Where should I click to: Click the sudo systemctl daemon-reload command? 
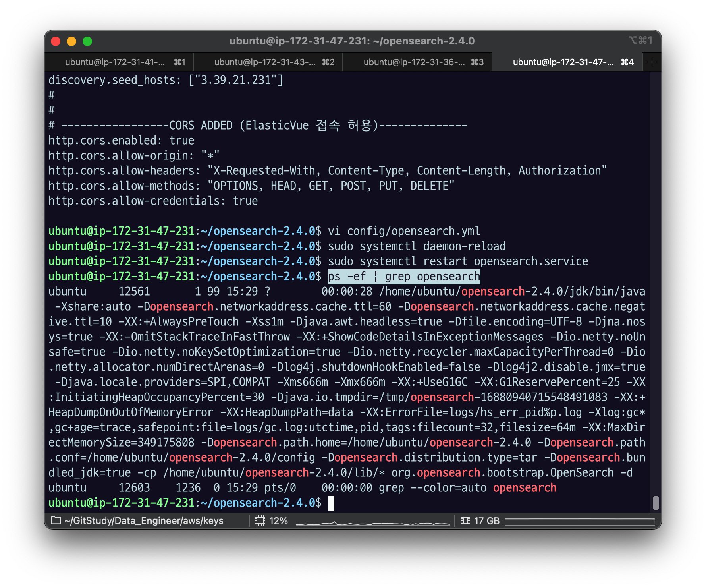point(417,246)
